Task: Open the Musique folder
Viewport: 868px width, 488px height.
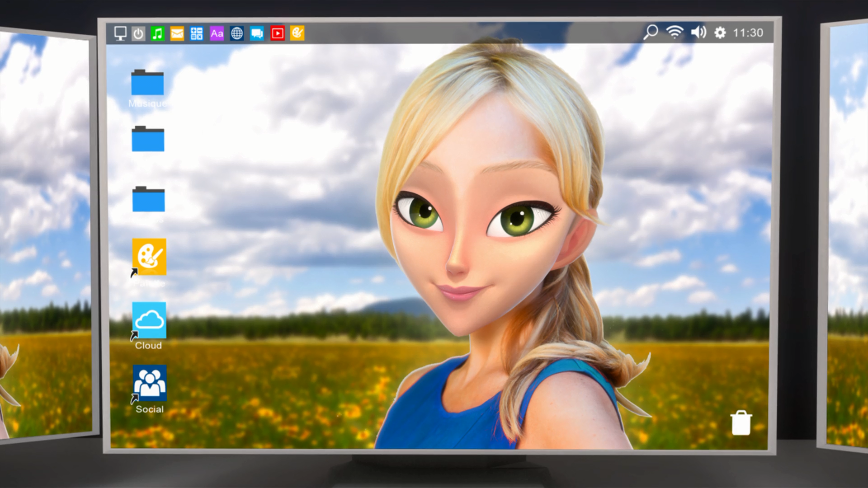Action: point(147,83)
